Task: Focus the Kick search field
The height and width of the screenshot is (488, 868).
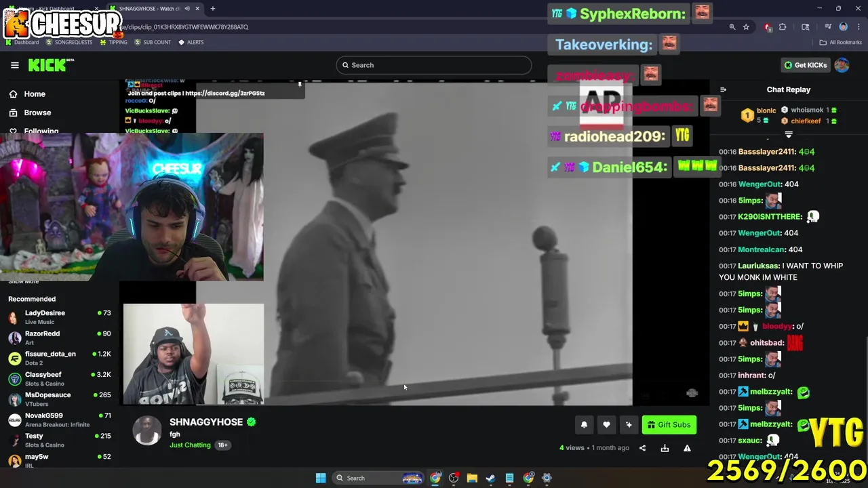Action: click(434, 65)
